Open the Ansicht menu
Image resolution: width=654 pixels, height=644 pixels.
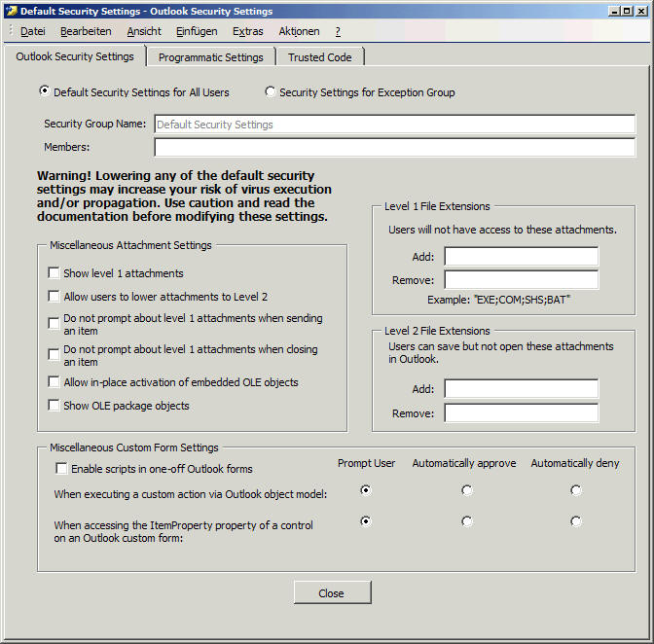[x=144, y=32]
